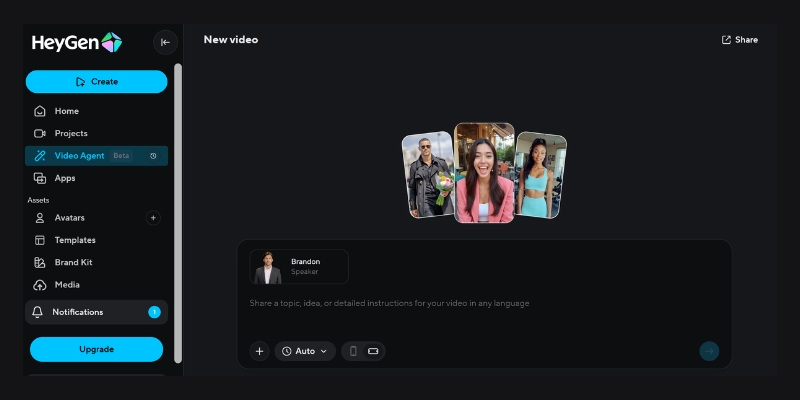Click the woman in teal workout outfit card
Screen dimensions: 800x400
pos(540,174)
